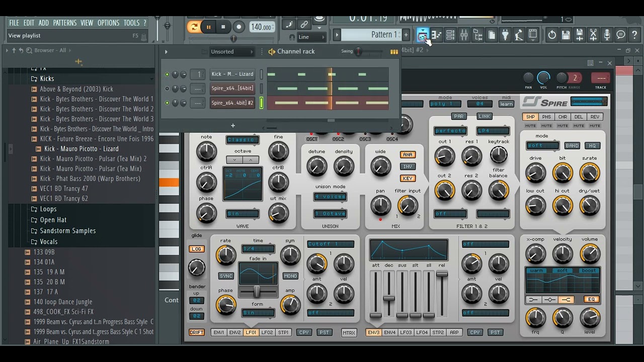This screenshot has width=644, height=362.
Task: Click the plus button next to Pattern 1
Action: point(406,35)
